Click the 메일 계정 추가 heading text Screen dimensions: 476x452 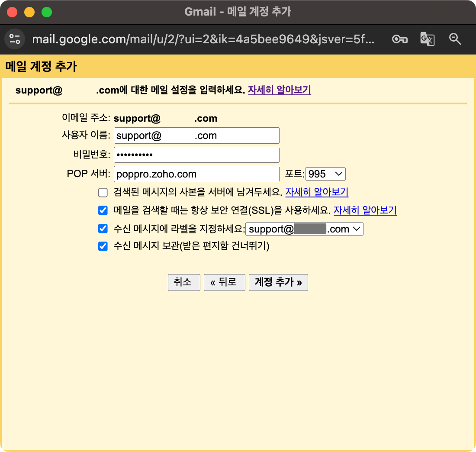tap(41, 66)
